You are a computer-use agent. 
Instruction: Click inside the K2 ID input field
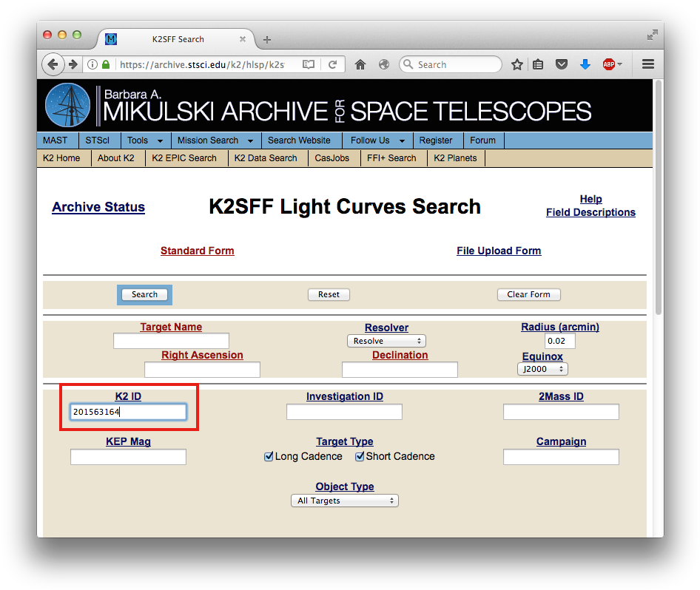tap(128, 412)
